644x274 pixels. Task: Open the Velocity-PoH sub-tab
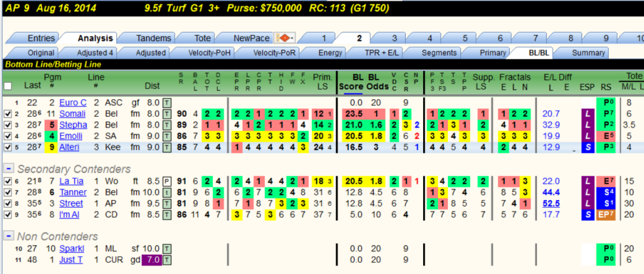click(206, 53)
